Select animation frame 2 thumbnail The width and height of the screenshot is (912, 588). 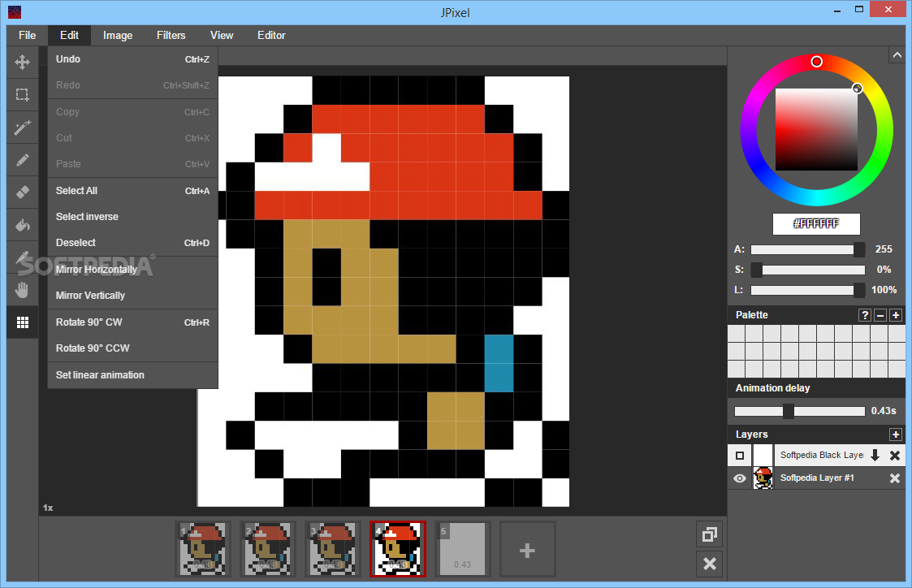click(268, 550)
